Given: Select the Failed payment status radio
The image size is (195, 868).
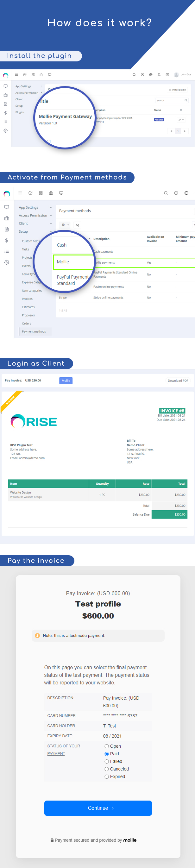Looking at the screenshot, I should pos(106,762).
